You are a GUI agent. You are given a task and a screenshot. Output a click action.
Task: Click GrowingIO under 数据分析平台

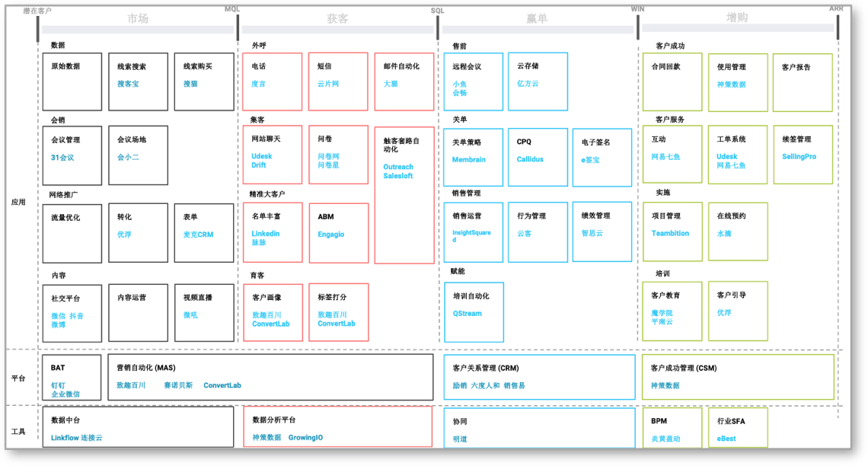point(305,438)
